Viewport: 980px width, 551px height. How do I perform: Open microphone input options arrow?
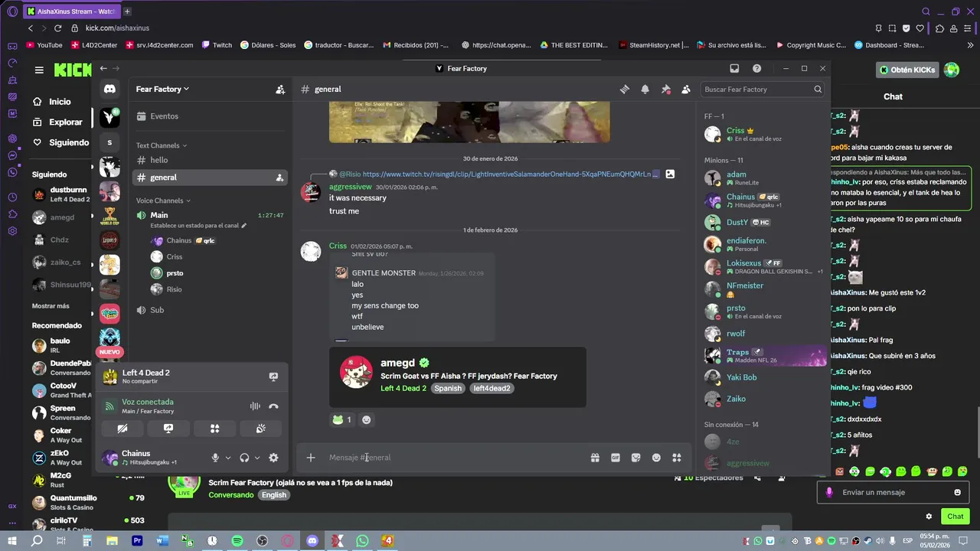(228, 458)
